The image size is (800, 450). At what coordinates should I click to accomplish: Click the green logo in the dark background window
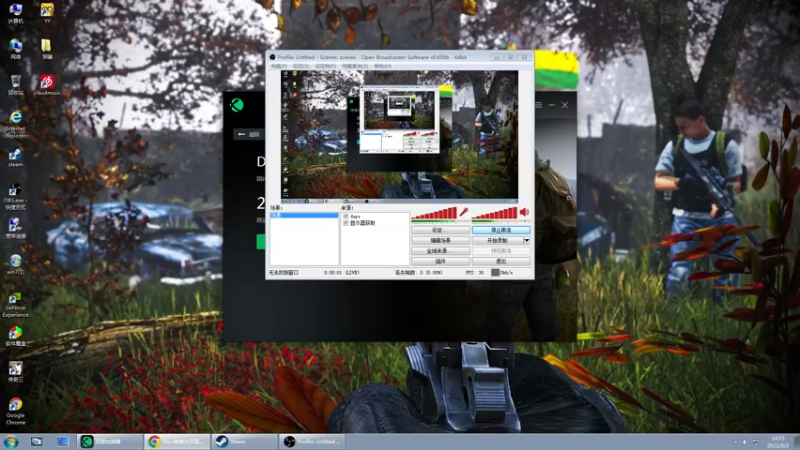(237, 105)
